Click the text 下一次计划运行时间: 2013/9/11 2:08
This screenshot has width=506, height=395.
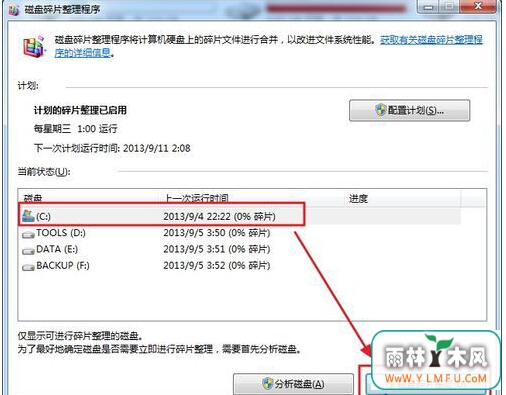pyautogui.click(x=112, y=148)
